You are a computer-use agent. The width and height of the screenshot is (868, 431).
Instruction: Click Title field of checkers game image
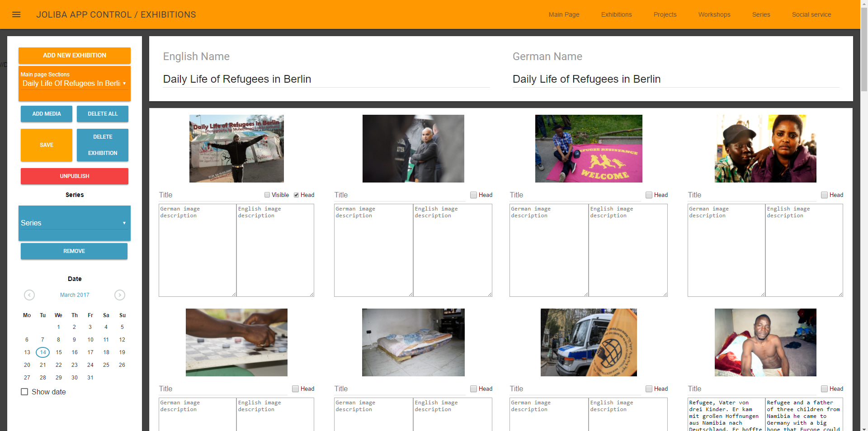coord(223,389)
